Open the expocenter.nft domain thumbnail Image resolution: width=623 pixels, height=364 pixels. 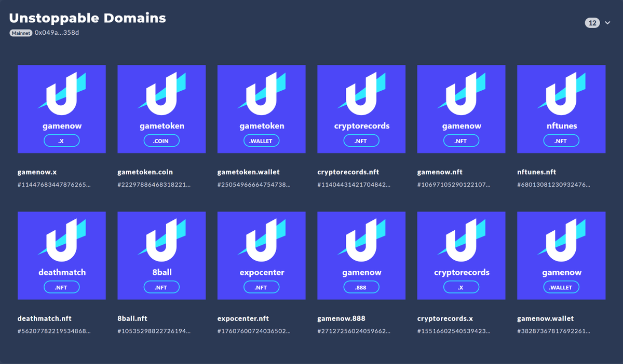[x=262, y=256]
